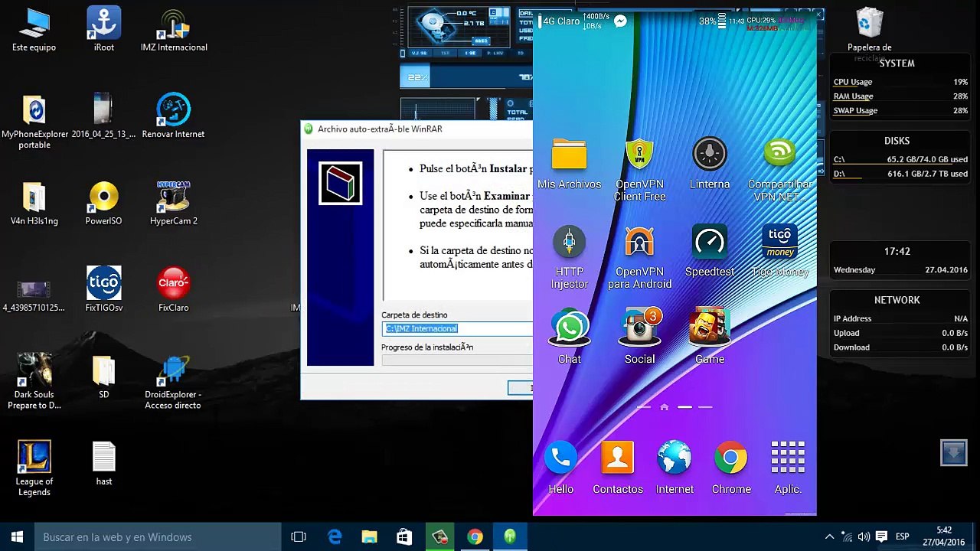This screenshot has height=551, width=980.
Task: Open the FixTIGOsv desktop icon
Action: (x=103, y=289)
